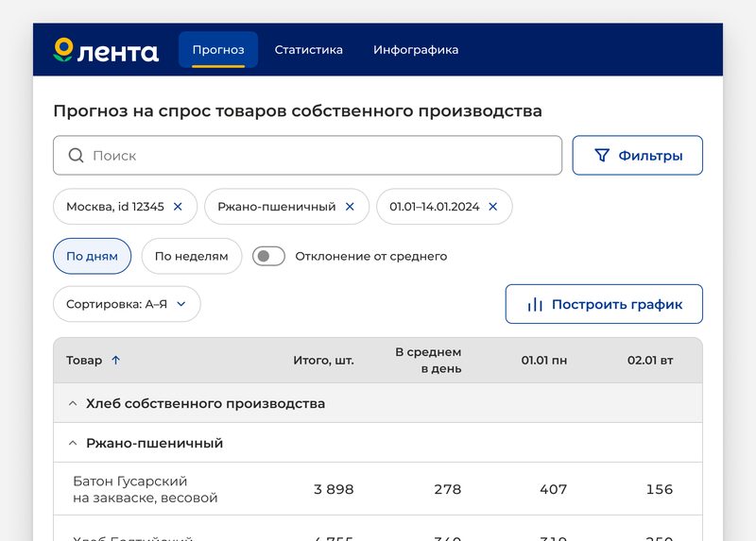Open the Статистика tab
Viewport: 756px width, 541px height.
pos(309,50)
